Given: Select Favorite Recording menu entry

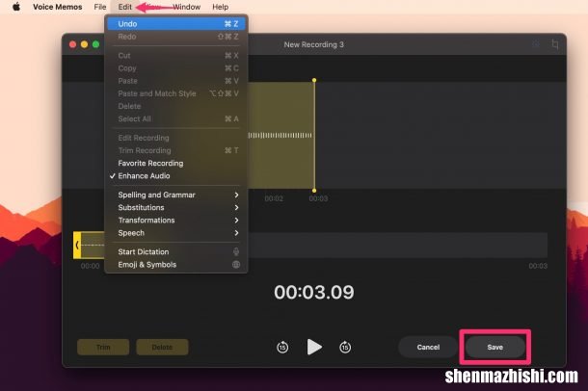Looking at the screenshot, I should (x=176, y=163).
